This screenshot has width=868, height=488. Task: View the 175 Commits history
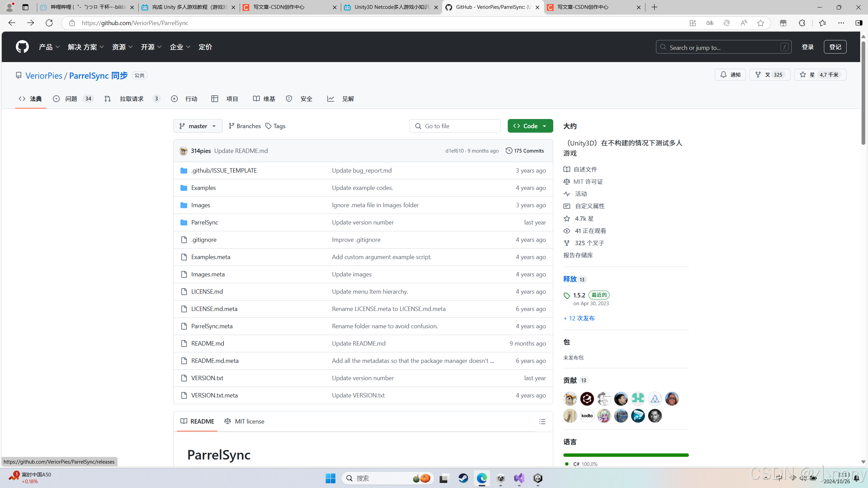click(524, 151)
